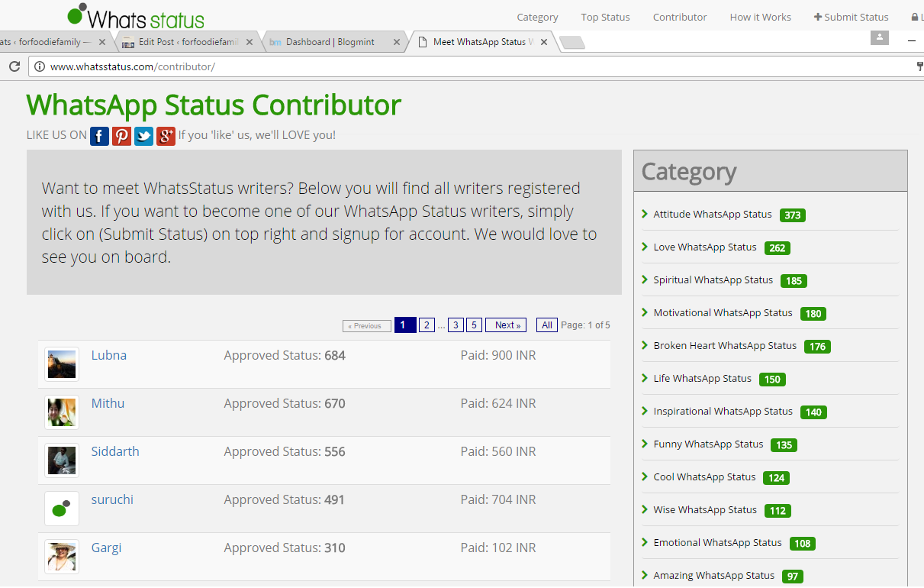The width and height of the screenshot is (924, 588).
Task: Open Lubna's avatar thumbnail
Action: (61, 364)
